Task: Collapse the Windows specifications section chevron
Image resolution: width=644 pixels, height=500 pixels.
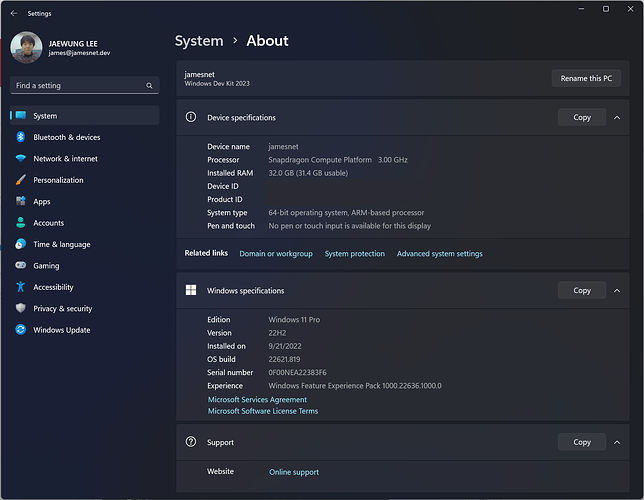Action: point(617,290)
